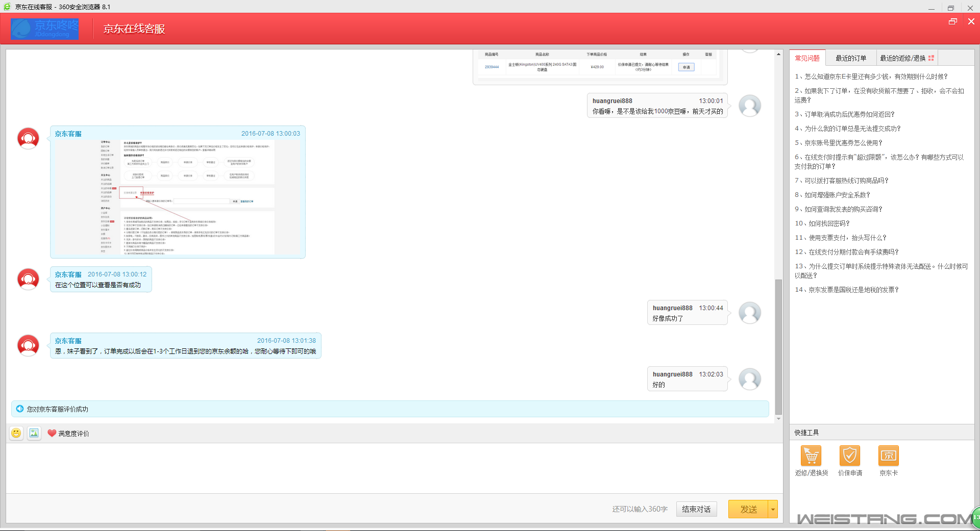Open the price protection screenshot thumbnail
The width and height of the screenshot is (980, 531).
(177, 197)
